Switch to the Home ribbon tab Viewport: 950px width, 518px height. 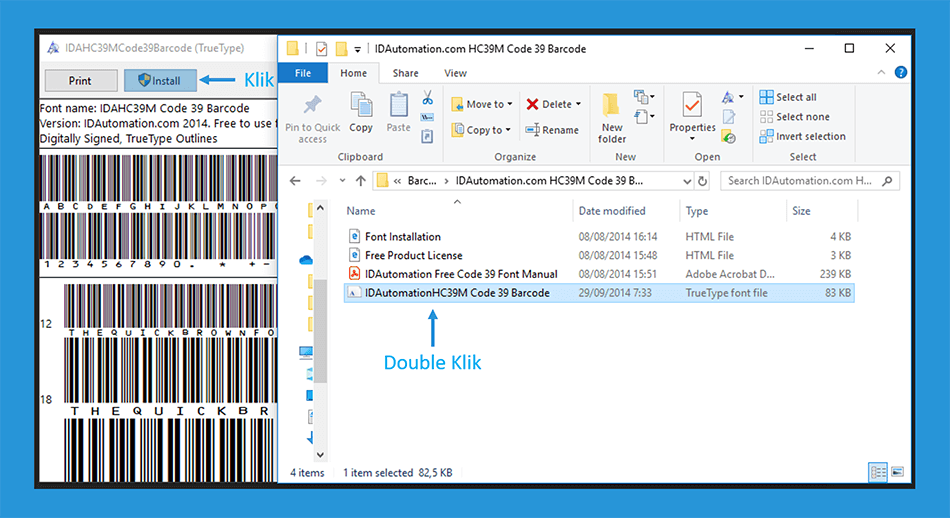[353, 73]
